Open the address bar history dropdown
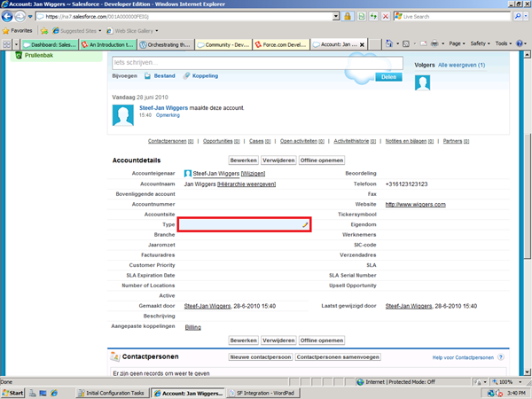Screen dimensions: 532x399 336,16
